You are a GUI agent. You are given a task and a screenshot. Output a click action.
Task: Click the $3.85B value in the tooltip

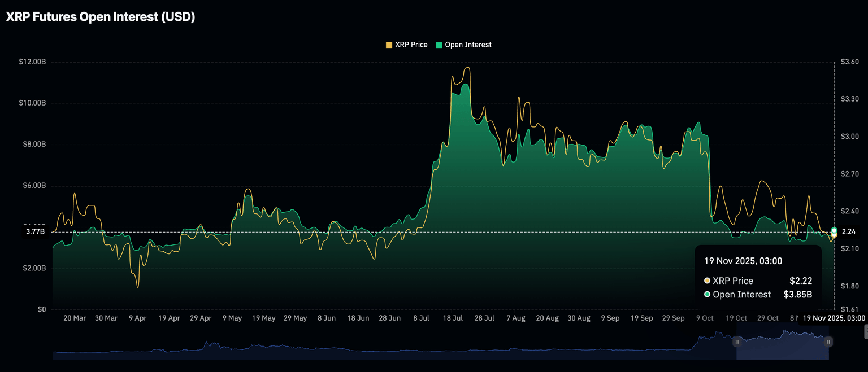(797, 295)
